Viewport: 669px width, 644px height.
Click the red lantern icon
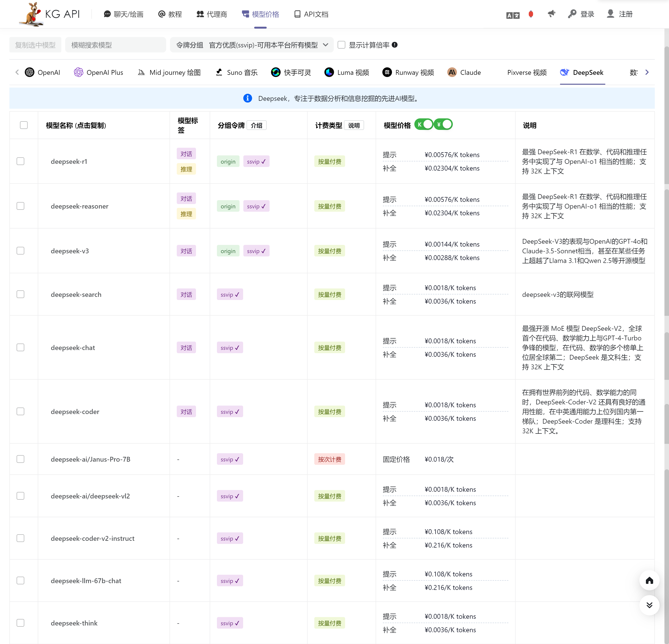coord(531,14)
